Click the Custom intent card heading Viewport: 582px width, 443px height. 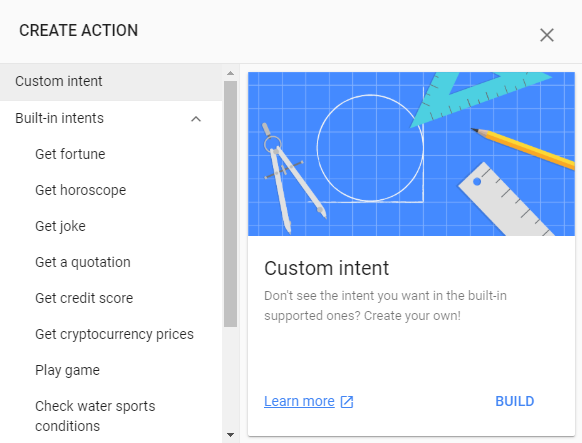click(x=327, y=268)
